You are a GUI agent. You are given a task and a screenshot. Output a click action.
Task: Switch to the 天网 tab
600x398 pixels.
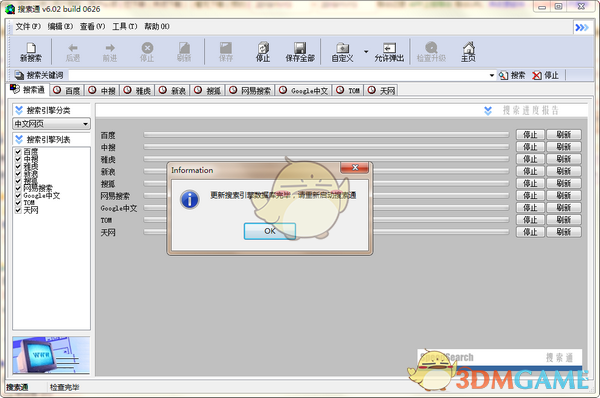(x=381, y=90)
